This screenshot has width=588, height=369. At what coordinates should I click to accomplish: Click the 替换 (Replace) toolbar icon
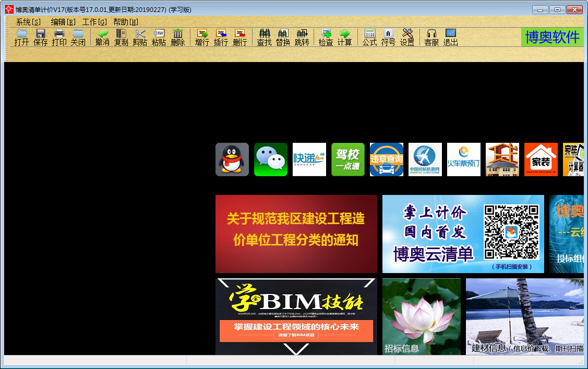(x=283, y=38)
